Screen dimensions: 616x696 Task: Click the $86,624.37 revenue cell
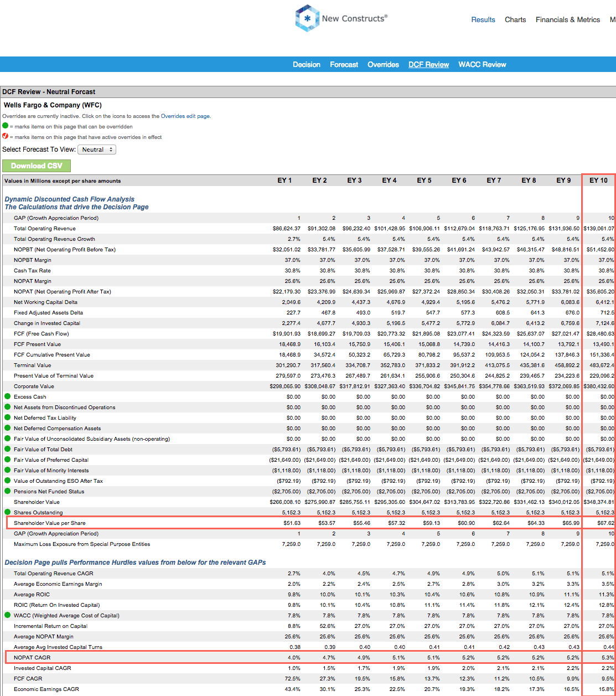click(x=287, y=228)
